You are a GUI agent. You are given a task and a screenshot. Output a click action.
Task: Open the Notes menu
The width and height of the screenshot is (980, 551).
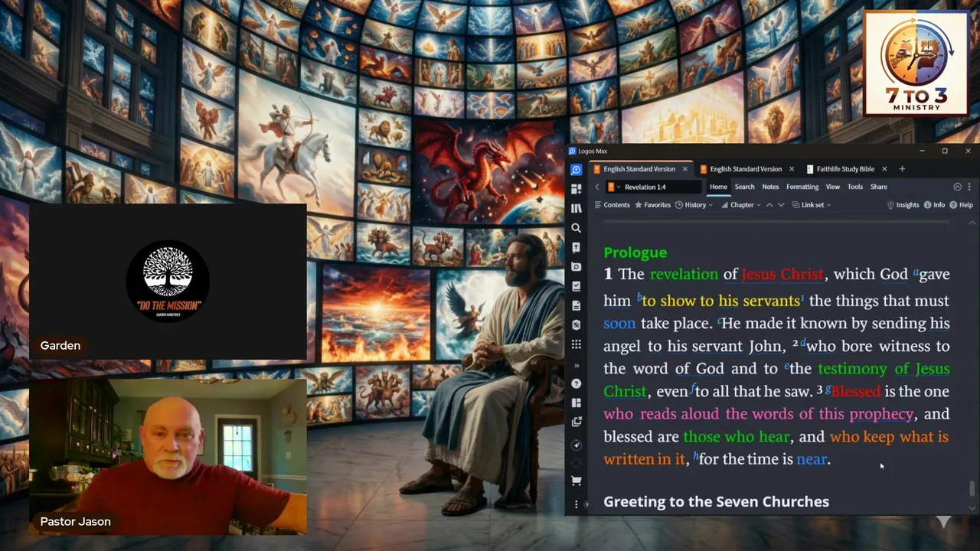[x=770, y=187]
